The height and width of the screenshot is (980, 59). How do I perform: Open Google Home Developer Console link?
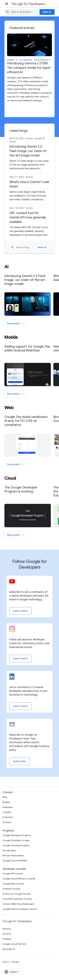pyautogui.click(x=20, y=909)
